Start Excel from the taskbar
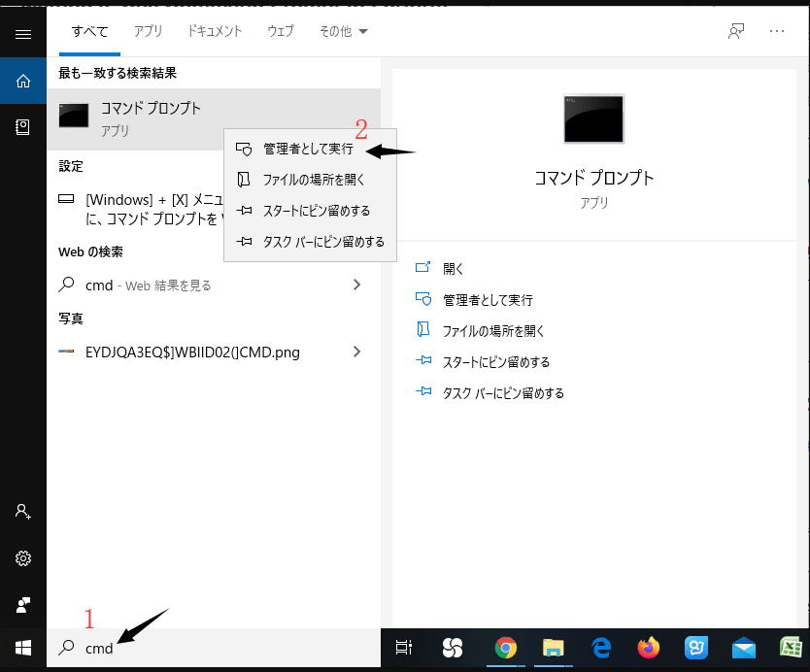810x672 pixels. tap(792, 648)
